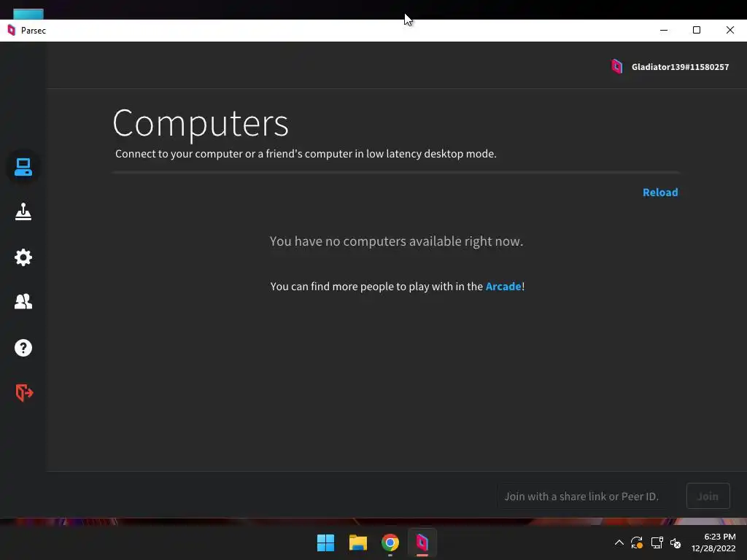The width and height of the screenshot is (747, 560).
Task: Open the Computers tab in sidebar
Action: pos(23,167)
